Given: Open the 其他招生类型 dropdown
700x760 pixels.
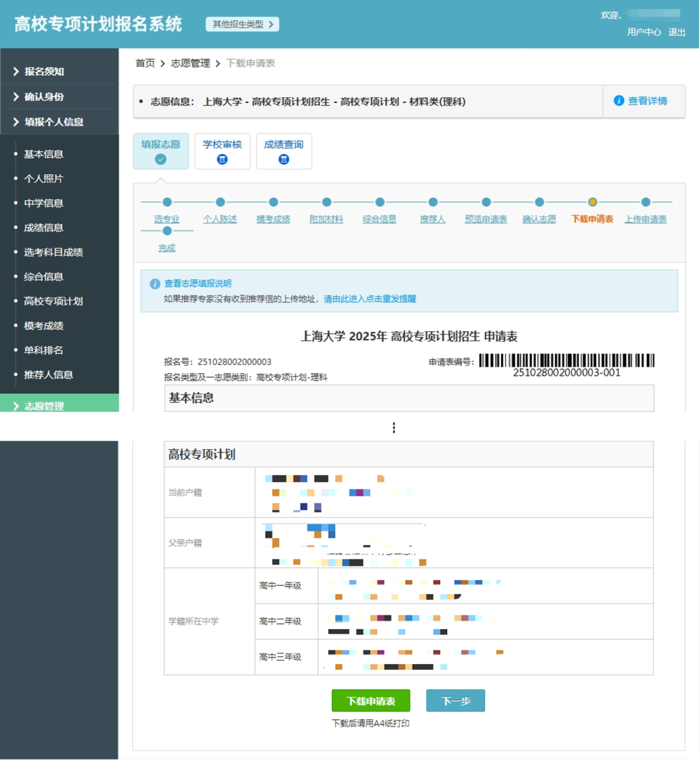Looking at the screenshot, I should [x=242, y=23].
